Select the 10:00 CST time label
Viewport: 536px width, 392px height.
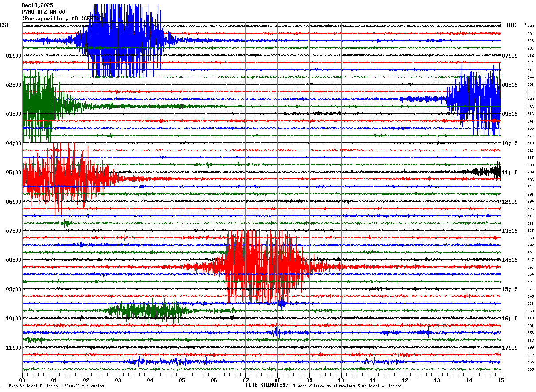[x=14, y=319]
